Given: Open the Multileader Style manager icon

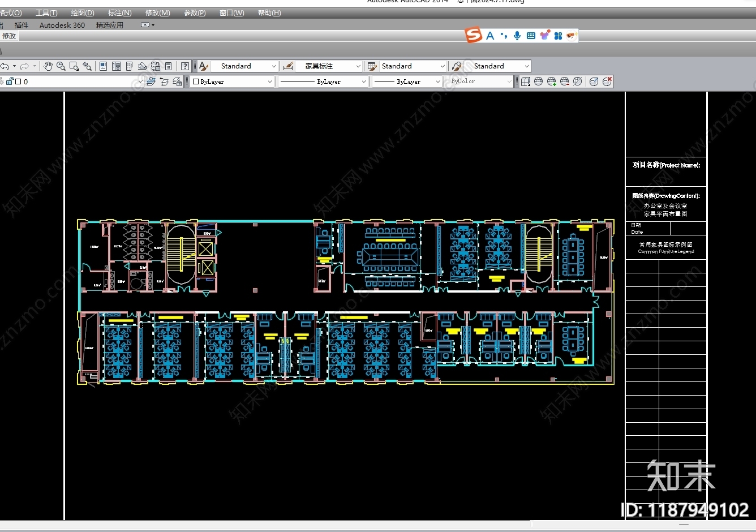Looking at the screenshot, I should (457, 66).
